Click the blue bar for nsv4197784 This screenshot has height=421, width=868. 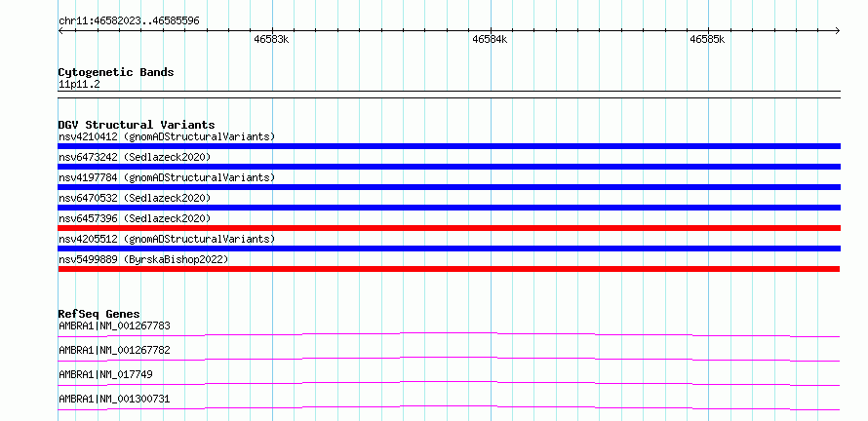[449, 187]
